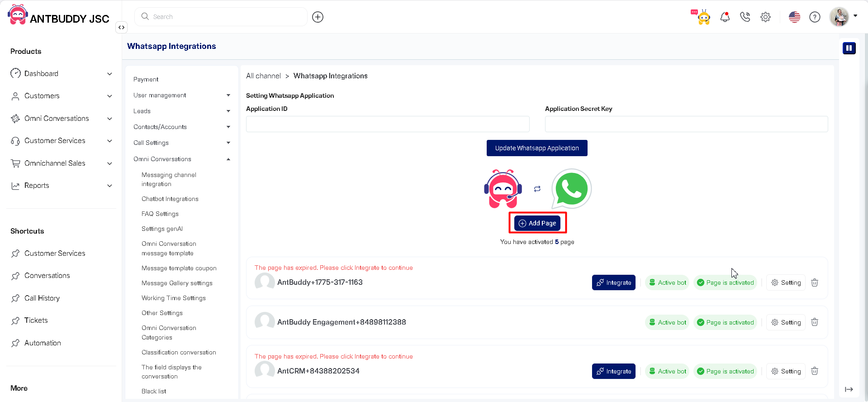Open Messaging channel integration
868x402 pixels.
[x=169, y=179]
